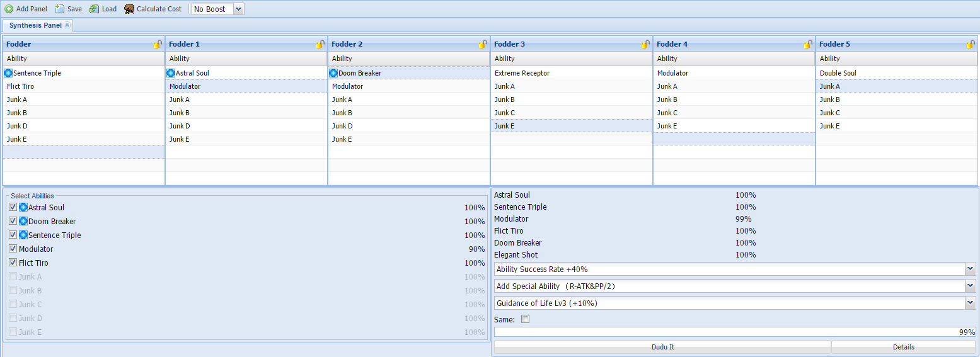The width and height of the screenshot is (980, 357).
Task: Click the Load icon in toolbar
Action: pyautogui.click(x=94, y=9)
